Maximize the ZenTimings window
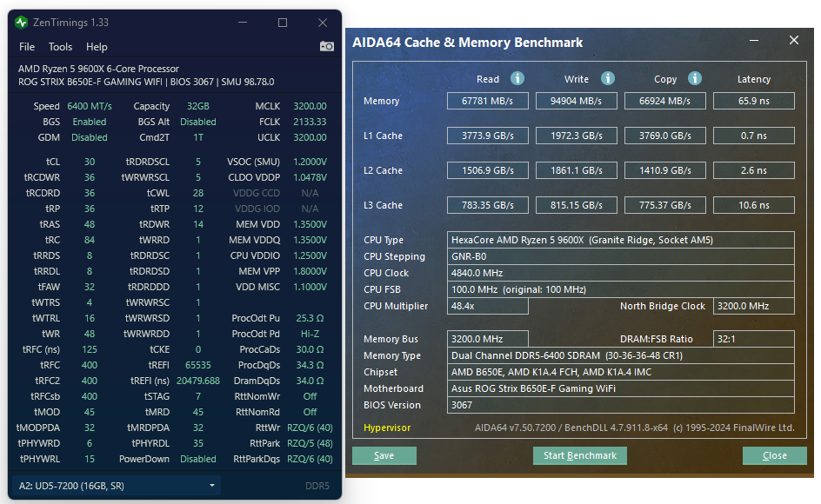This screenshot has height=504, width=821. [282, 23]
